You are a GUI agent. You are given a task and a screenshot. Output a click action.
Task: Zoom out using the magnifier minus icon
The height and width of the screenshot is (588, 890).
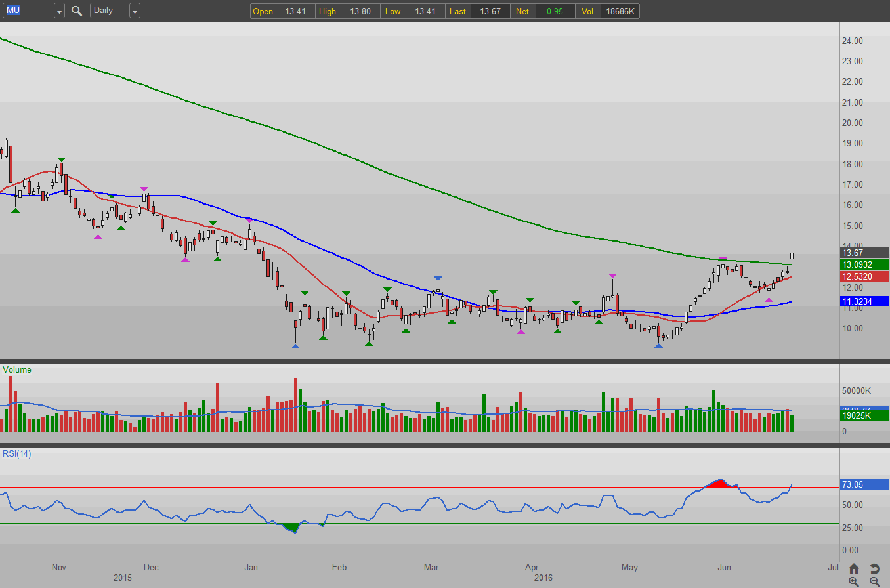(x=874, y=581)
